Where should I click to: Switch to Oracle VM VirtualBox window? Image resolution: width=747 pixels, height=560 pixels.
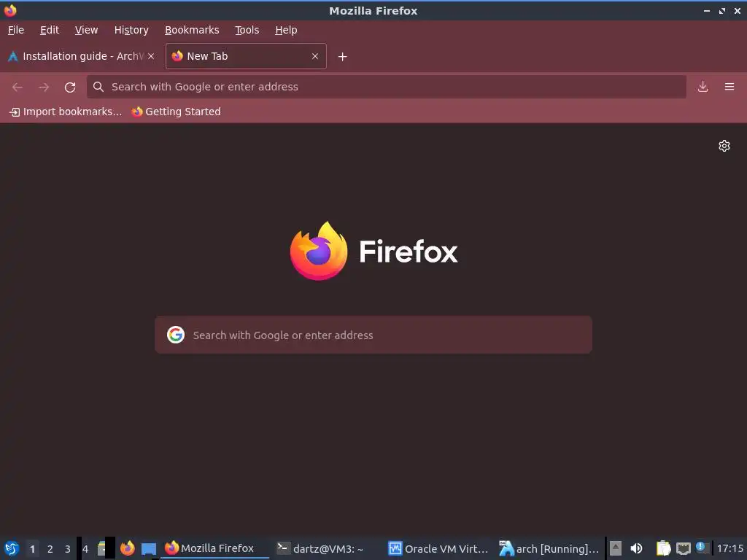click(438, 548)
